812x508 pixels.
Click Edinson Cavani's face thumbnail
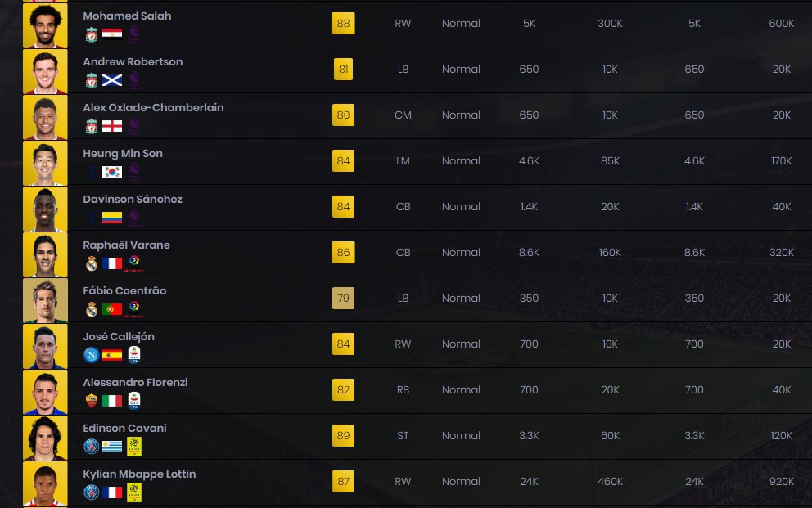45,438
